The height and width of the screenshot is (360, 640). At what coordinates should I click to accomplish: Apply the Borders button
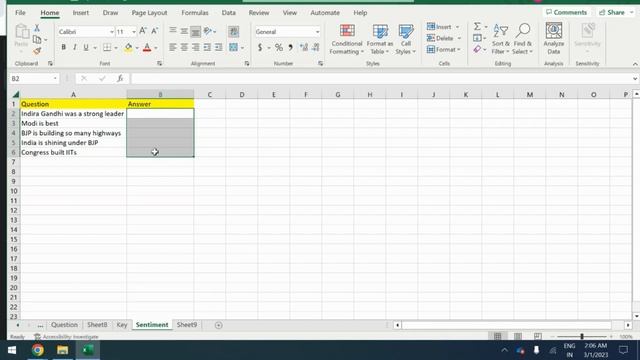click(107, 48)
